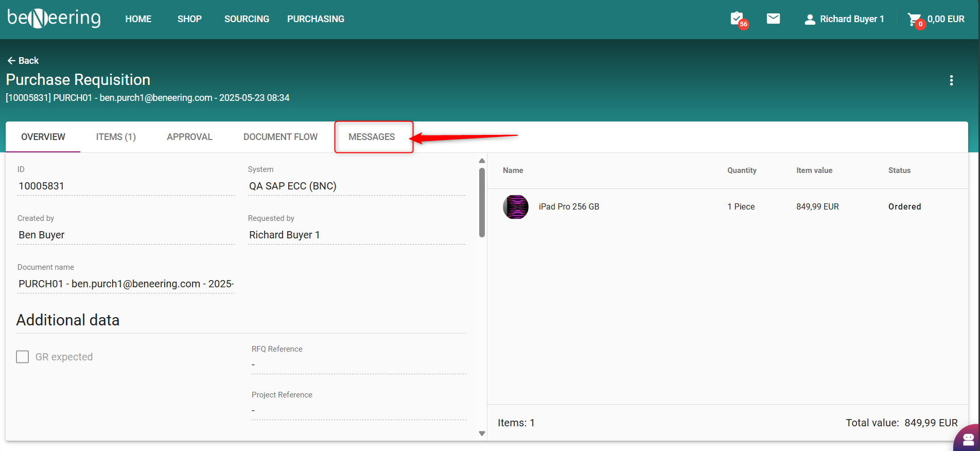Expand the Richard Buyer 1 account menu

[x=851, y=19]
